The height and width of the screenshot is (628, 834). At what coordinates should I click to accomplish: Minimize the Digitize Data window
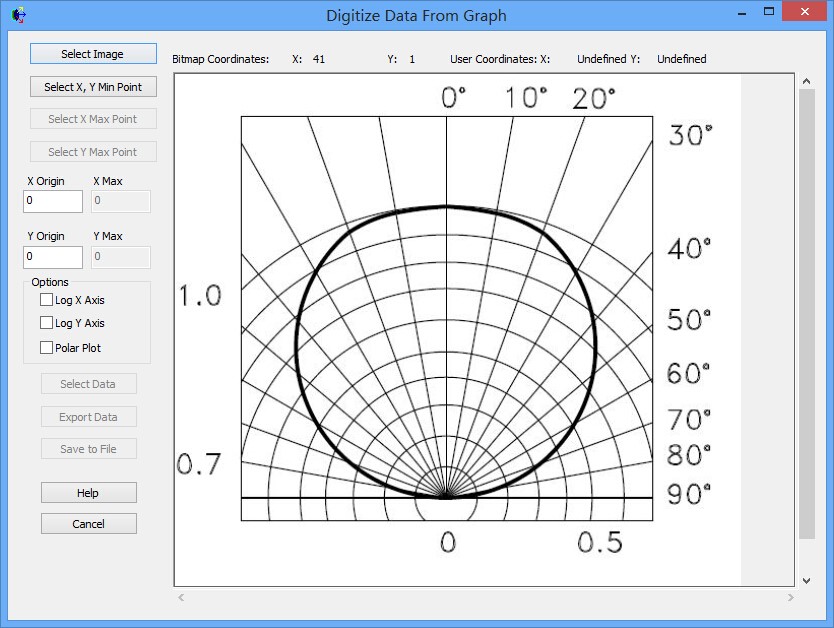pyautogui.click(x=742, y=13)
